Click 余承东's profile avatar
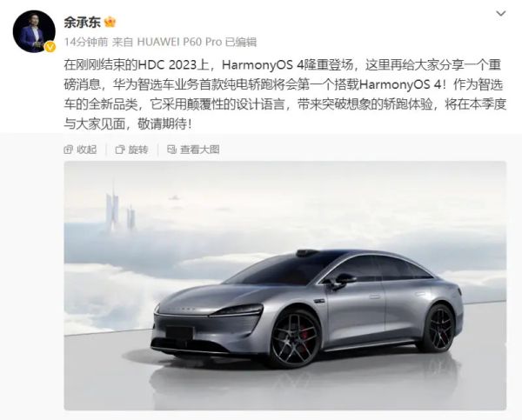Screen dimensions: 522x420 [34, 31]
